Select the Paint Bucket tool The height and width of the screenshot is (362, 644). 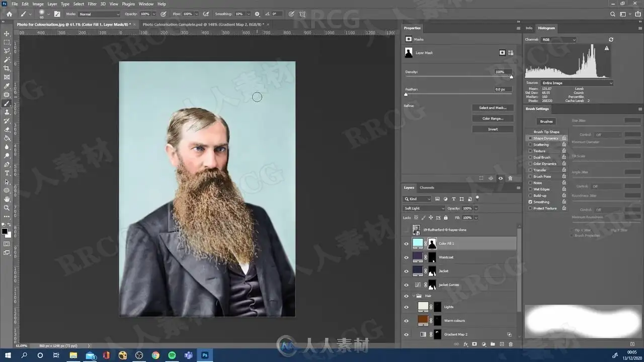pyautogui.click(x=7, y=138)
